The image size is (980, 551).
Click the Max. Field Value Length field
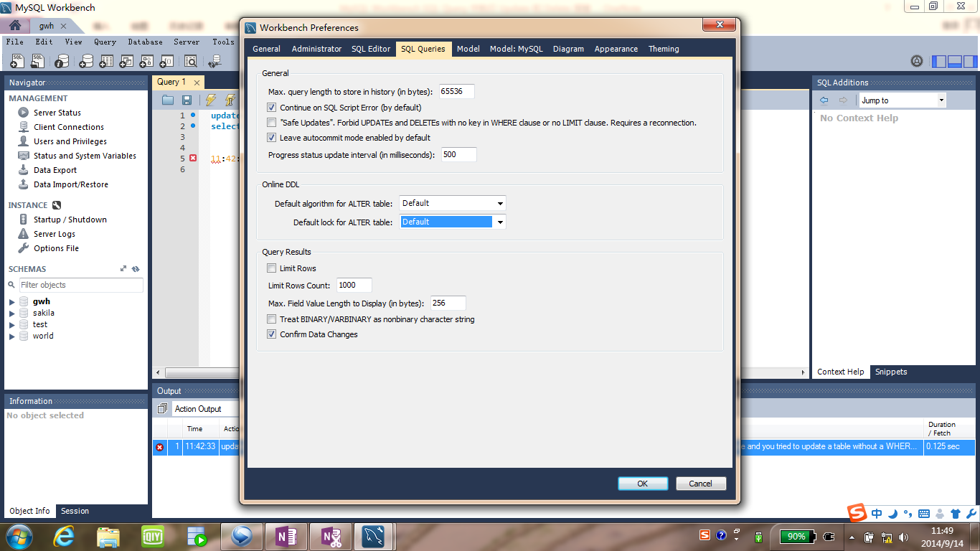tap(448, 303)
